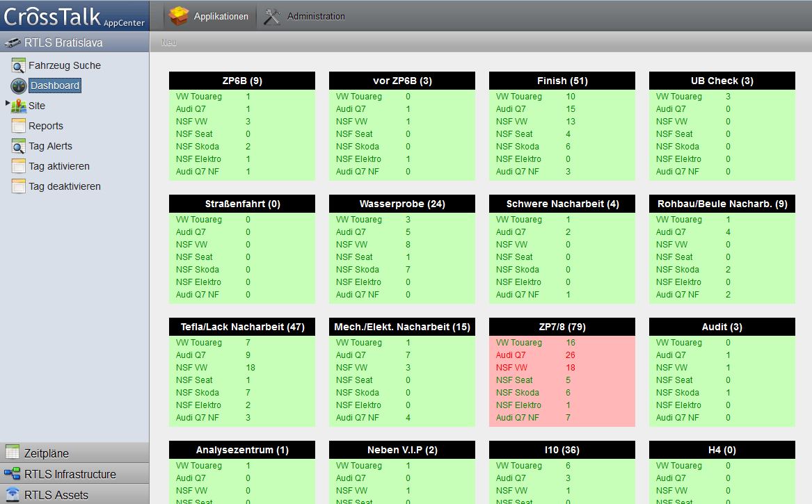Open the Administration menu
Image resolution: width=812 pixels, height=504 pixels.
[x=305, y=16]
